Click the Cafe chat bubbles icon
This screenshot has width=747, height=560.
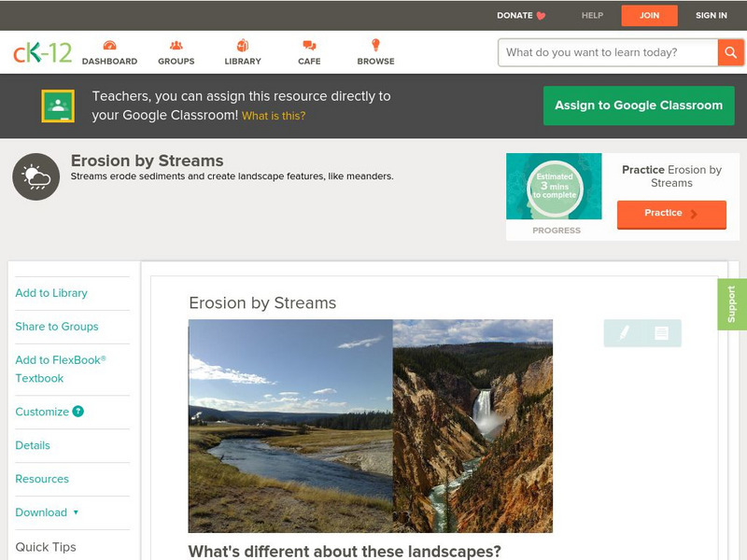point(307,44)
